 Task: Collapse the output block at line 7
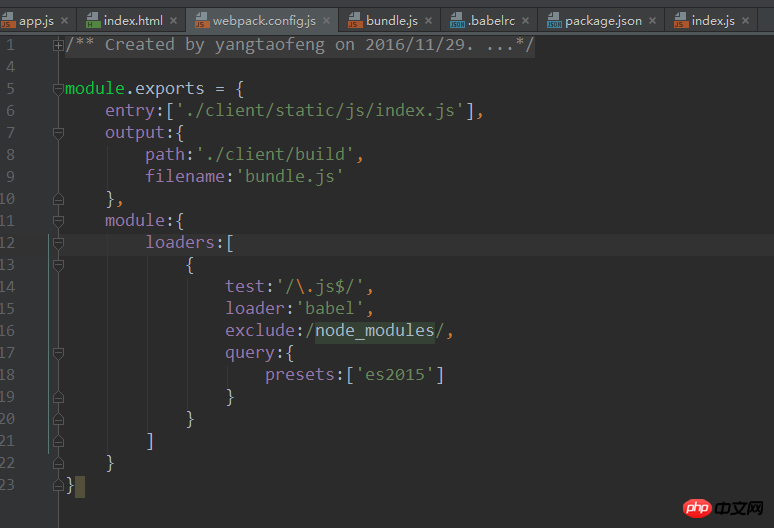click(x=58, y=132)
